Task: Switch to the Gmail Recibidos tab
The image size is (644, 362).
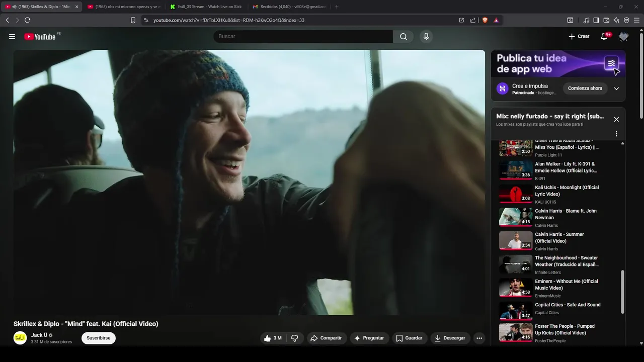Action: 289,7
